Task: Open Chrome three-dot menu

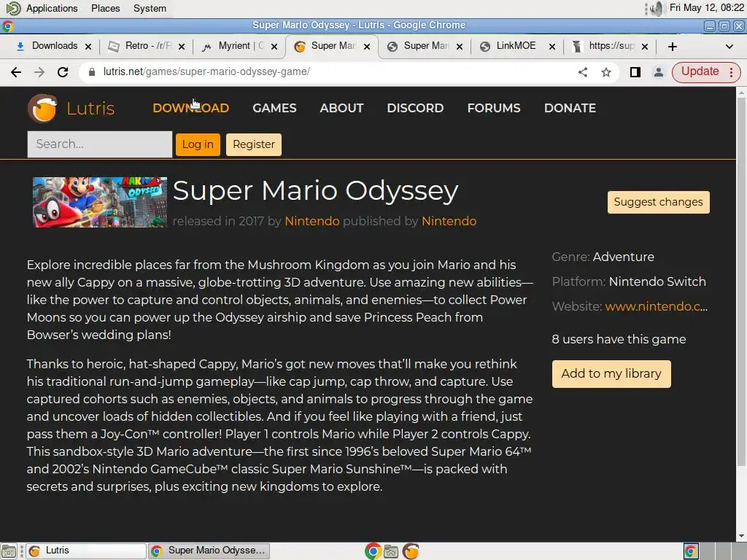Action: click(731, 72)
